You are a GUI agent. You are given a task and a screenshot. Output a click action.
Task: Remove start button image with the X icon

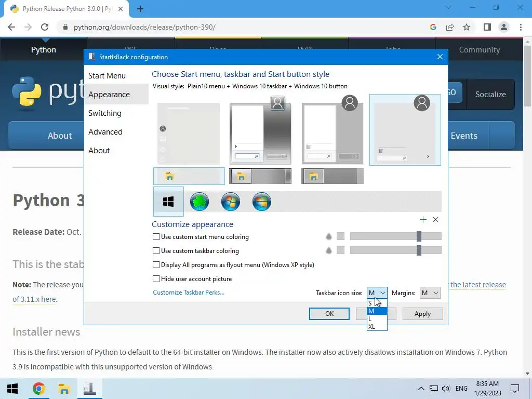pyautogui.click(x=436, y=220)
